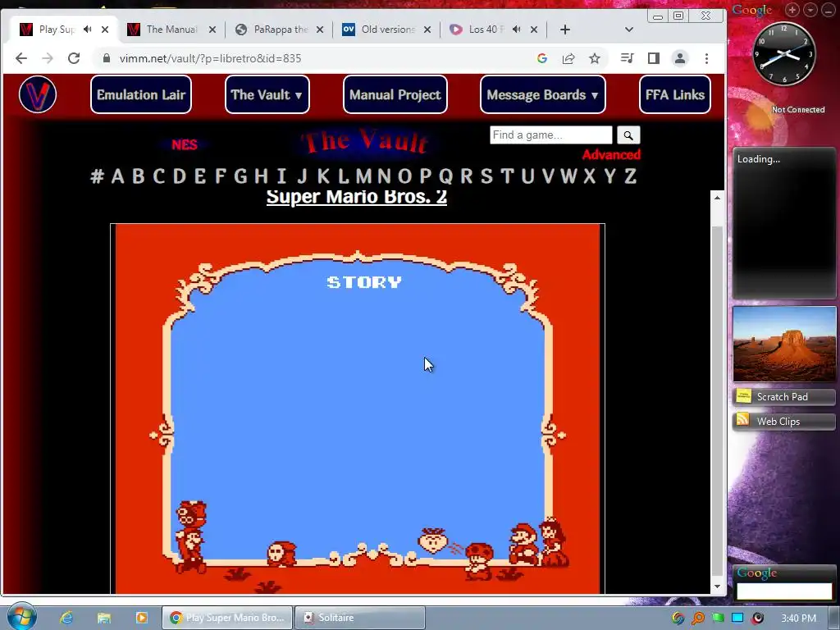Click the multicolor swirl tray icon
Viewport: 840px width, 630px height.
click(678, 619)
